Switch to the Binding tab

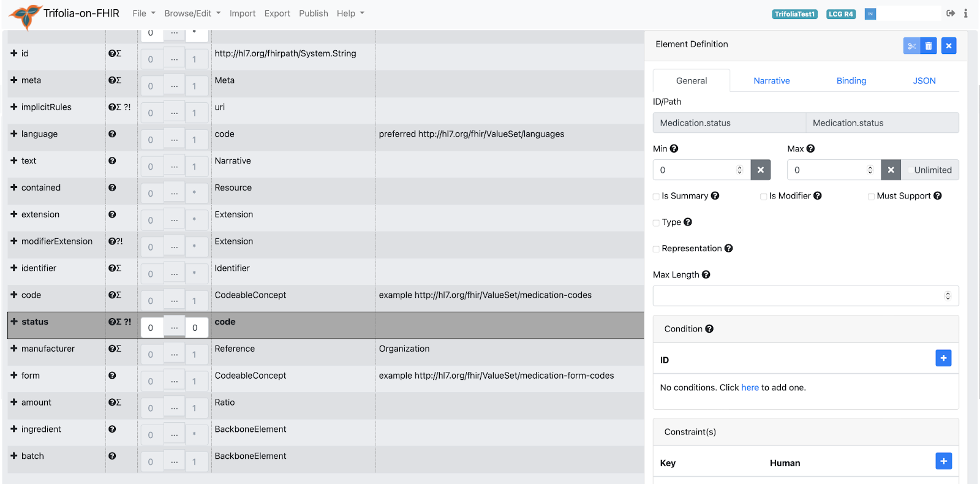851,81
